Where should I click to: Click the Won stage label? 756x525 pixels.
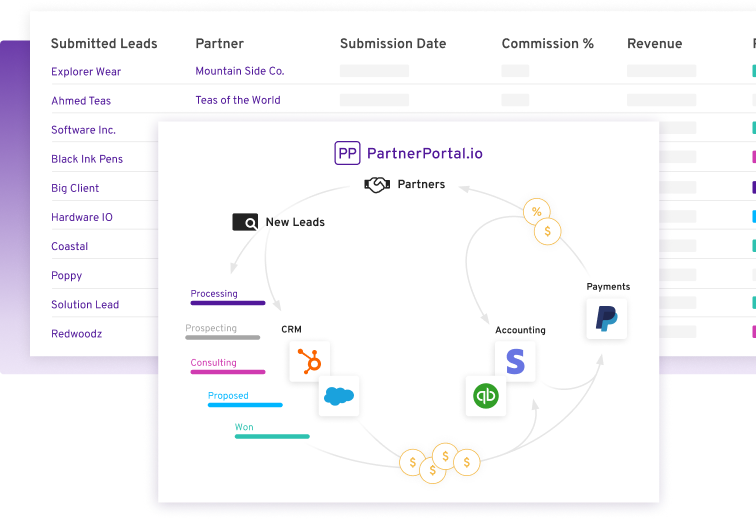(244, 427)
